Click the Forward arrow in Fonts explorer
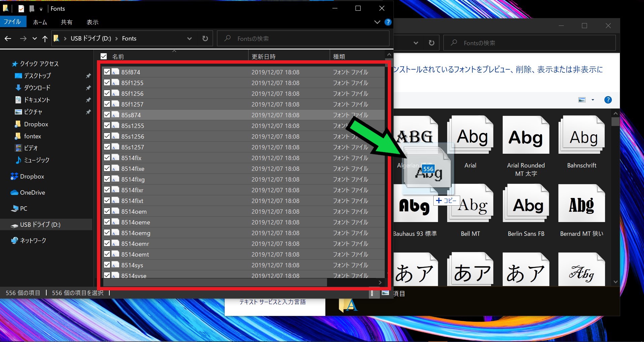 [x=23, y=39]
